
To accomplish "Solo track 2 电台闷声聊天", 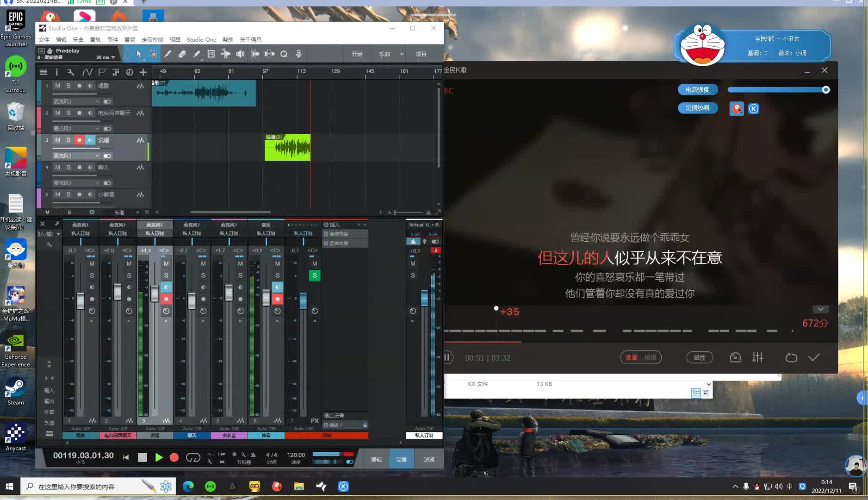I will (68, 113).
